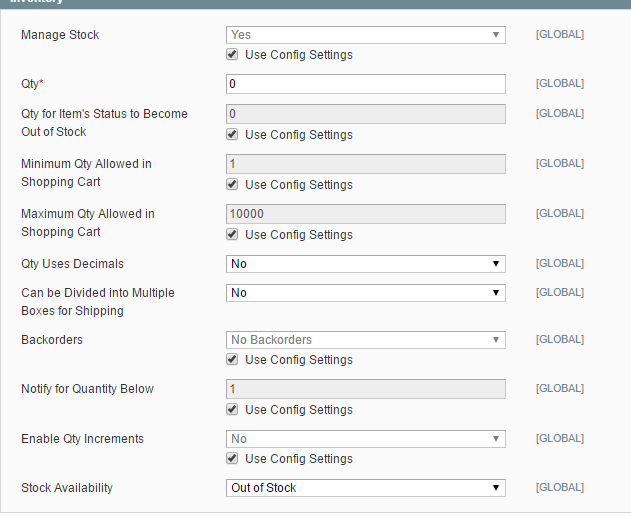Open the Qty Uses Decimals dropdown

[365, 264]
